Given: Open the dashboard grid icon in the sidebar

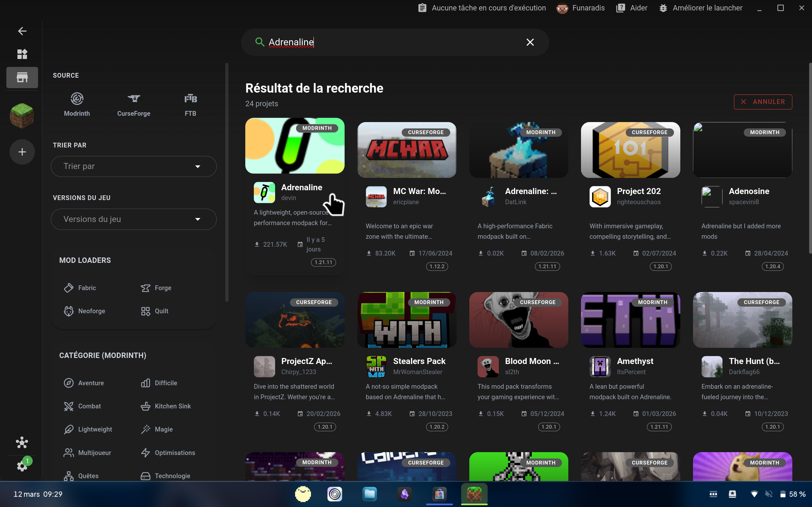Looking at the screenshot, I should [22, 54].
